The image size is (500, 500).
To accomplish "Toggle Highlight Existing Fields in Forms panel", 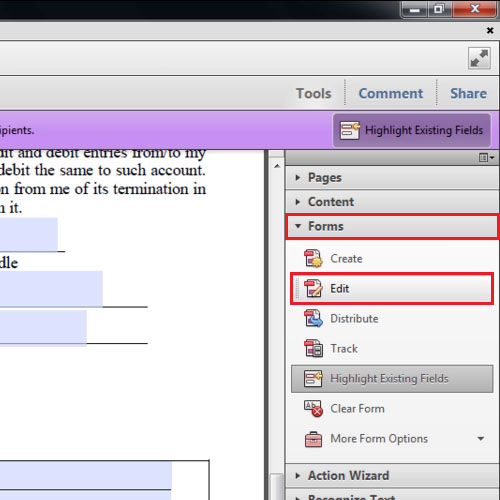I will coord(392,379).
